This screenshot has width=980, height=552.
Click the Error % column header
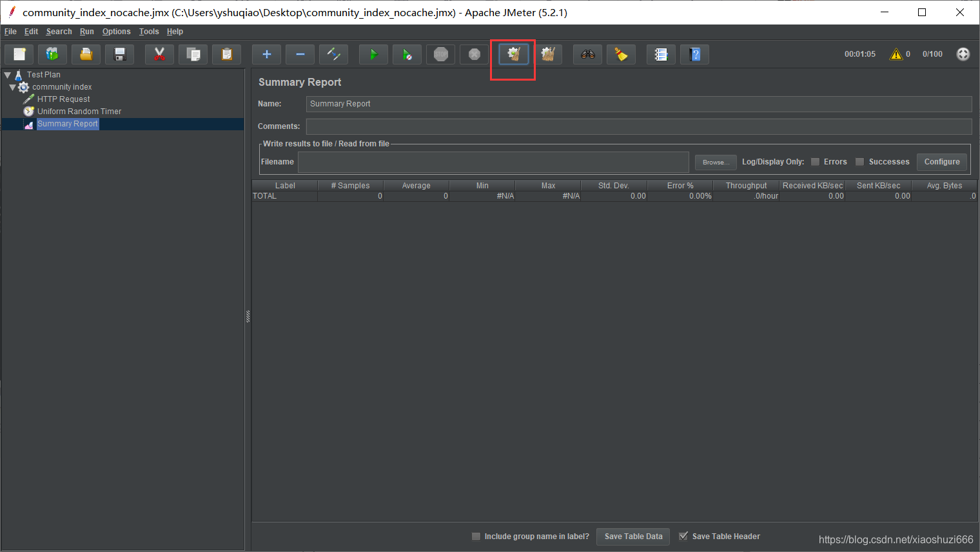680,186
